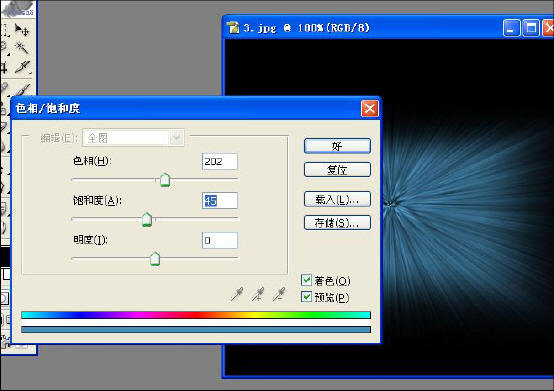554x391 pixels.
Task: Click the 明度 lightness slider handle
Action: click(155, 259)
